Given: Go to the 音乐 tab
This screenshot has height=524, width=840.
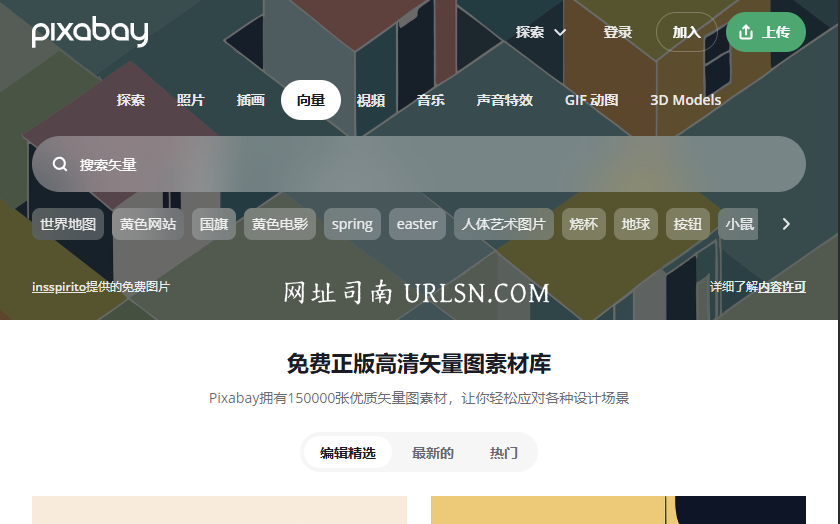Looking at the screenshot, I should tap(431, 100).
